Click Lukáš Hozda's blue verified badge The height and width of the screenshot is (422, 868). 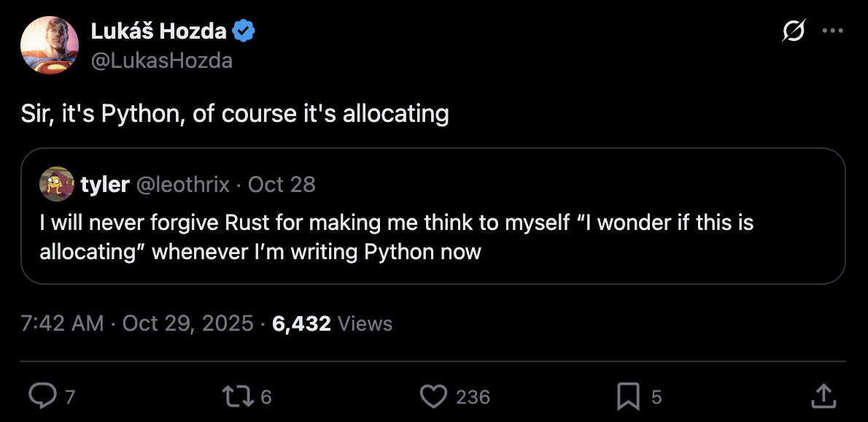tap(244, 30)
